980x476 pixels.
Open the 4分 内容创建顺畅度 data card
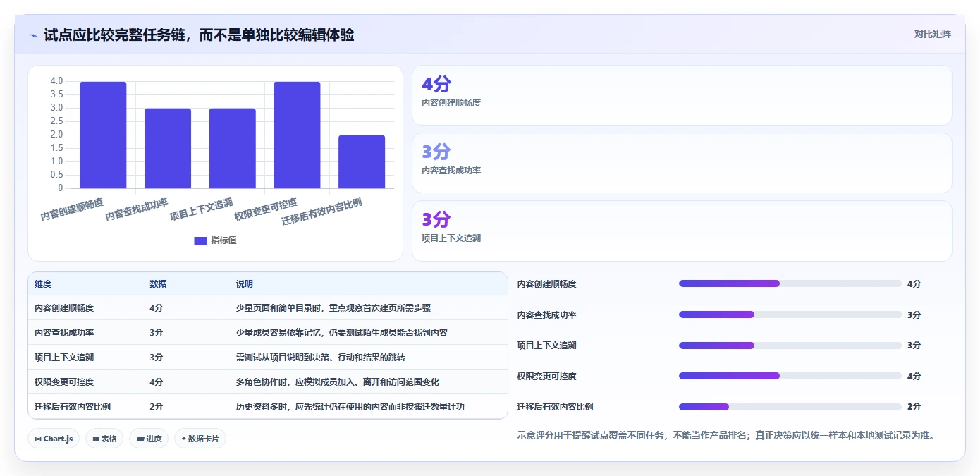point(682,95)
